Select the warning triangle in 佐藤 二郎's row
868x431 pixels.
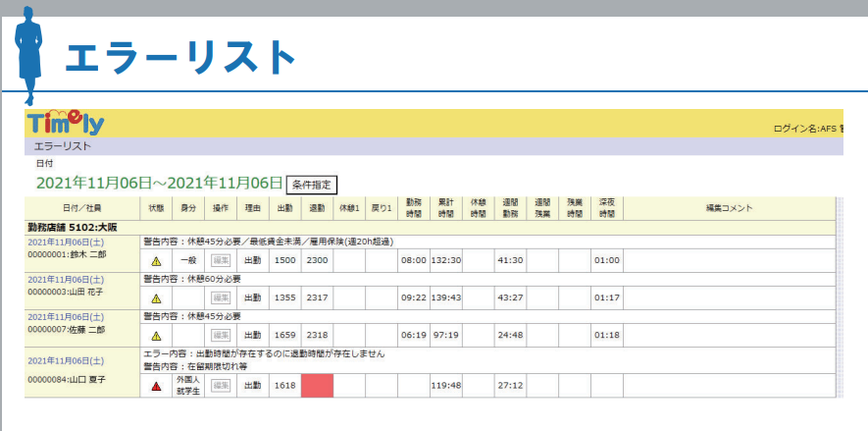[x=155, y=336]
